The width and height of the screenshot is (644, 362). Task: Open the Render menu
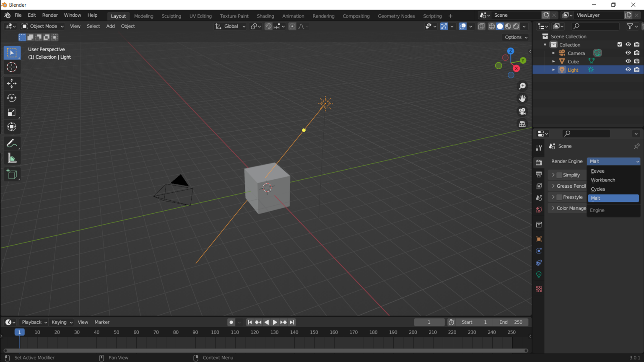coord(50,15)
